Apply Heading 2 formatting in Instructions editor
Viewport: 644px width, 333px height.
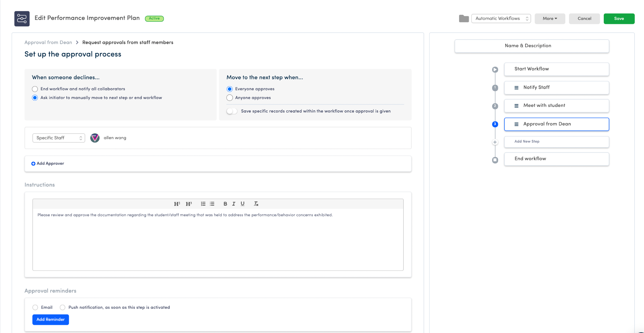[x=177, y=204]
